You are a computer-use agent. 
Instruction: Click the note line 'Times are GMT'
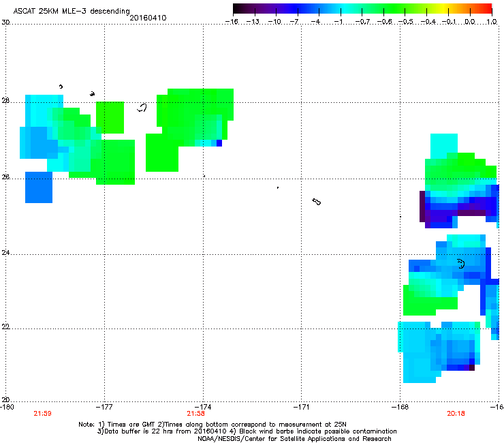pos(131,425)
